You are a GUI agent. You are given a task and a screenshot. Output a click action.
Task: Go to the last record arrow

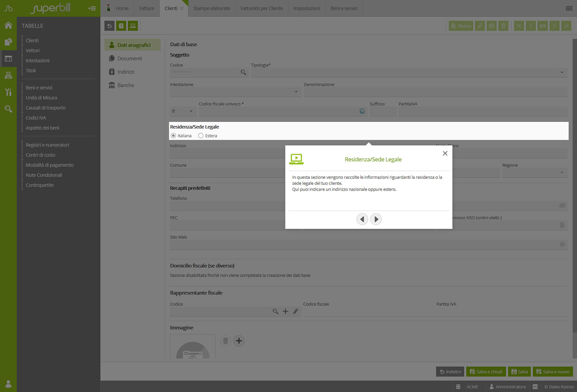coord(566,26)
